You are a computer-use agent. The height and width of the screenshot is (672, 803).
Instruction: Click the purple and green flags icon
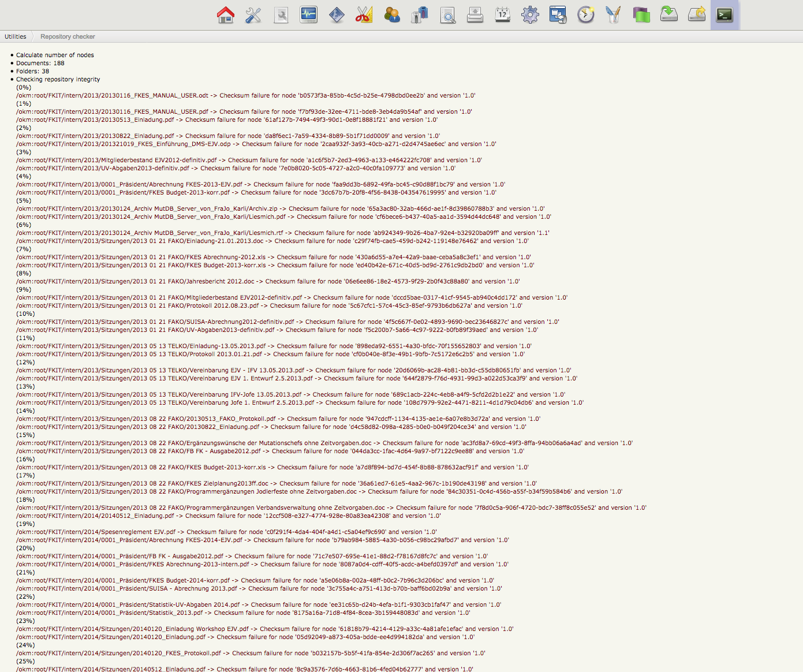[641, 15]
